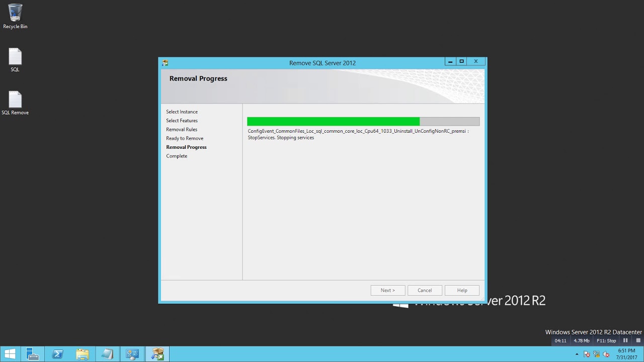
Task: Select the 'Select Features' wizard step
Action: pos(182,121)
